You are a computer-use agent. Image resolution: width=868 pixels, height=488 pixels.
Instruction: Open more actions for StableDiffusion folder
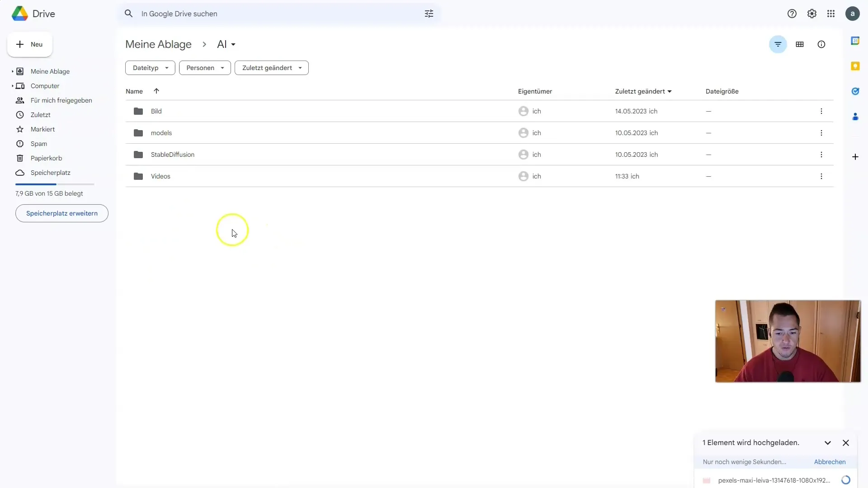pyautogui.click(x=821, y=155)
